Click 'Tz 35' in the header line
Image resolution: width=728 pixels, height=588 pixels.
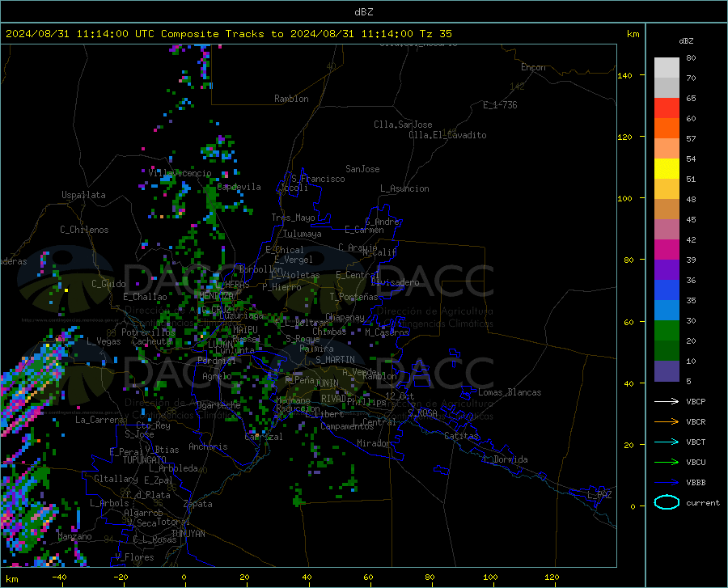point(435,34)
